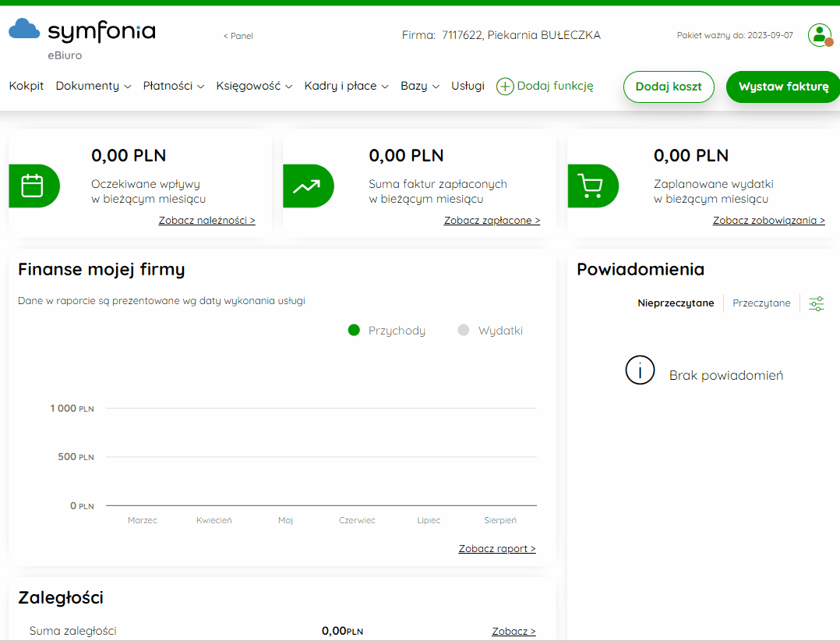The height and width of the screenshot is (641, 840).
Task: Open the Zobacz należności link
Action: click(x=206, y=220)
